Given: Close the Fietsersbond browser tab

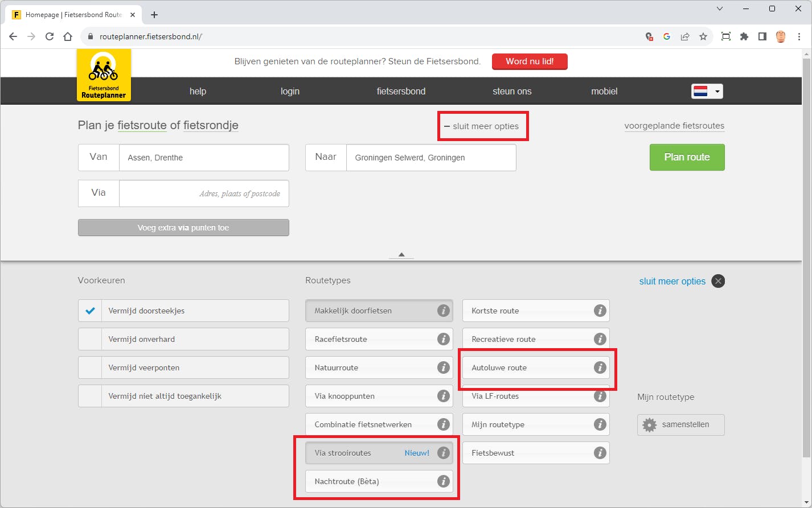Looking at the screenshot, I should click(x=133, y=15).
